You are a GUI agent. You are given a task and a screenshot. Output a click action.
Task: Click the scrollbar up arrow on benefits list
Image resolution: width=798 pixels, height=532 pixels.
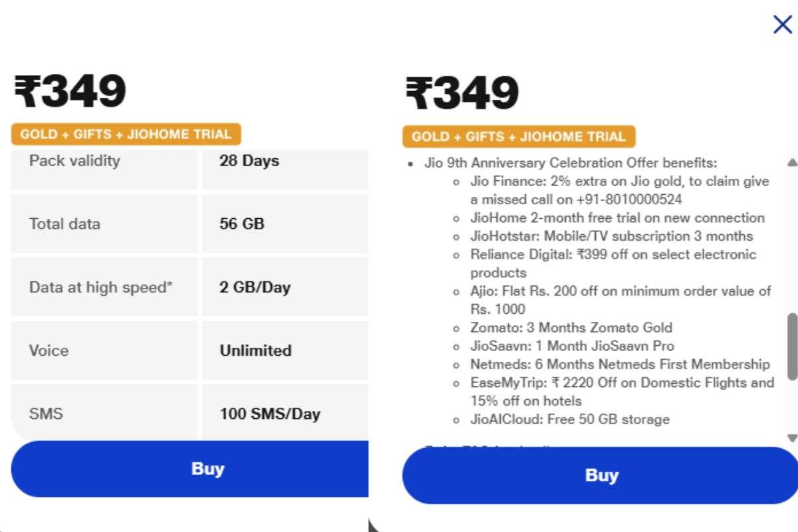(791, 162)
